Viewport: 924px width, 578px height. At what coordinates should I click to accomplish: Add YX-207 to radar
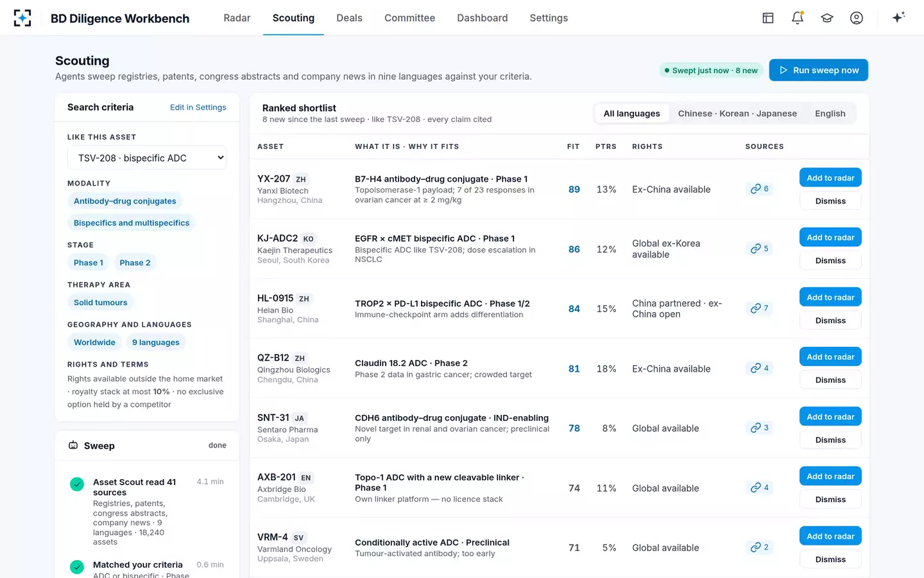pos(830,178)
